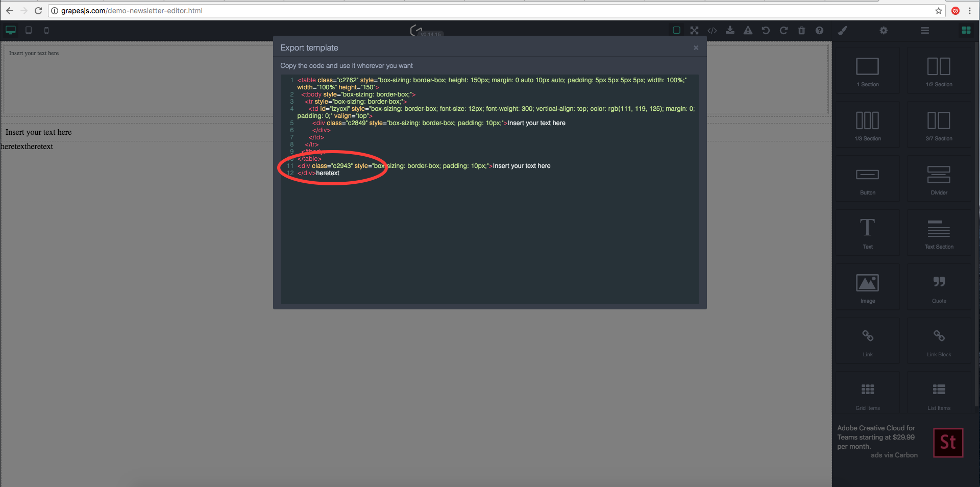
Task: Select the Quote block
Action: tap(938, 287)
